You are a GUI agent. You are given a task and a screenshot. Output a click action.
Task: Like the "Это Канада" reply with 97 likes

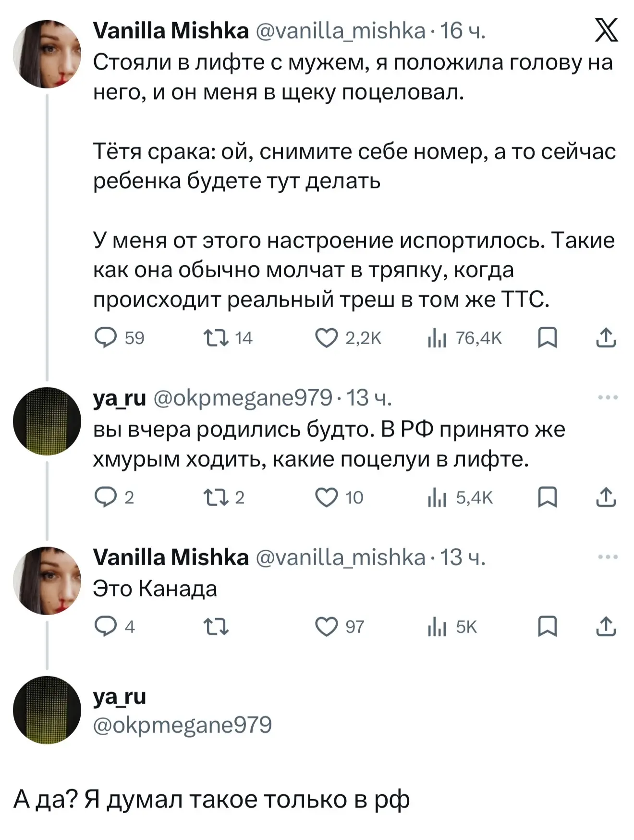[x=327, y=627]
